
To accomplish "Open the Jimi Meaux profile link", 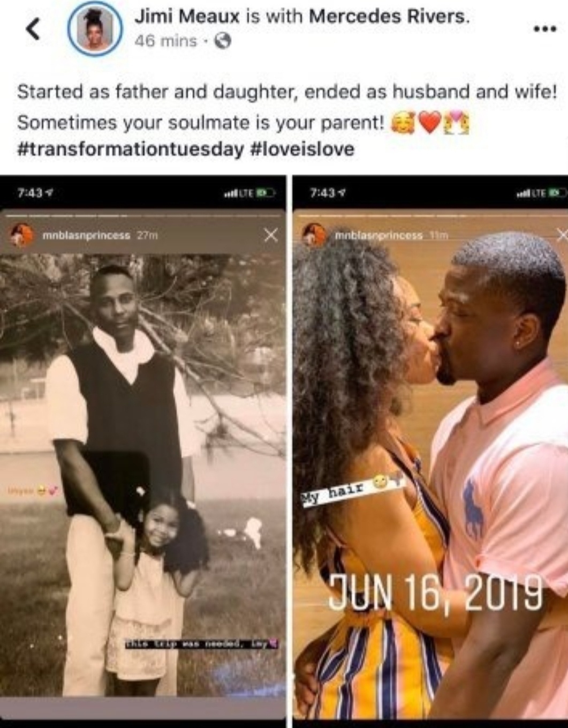I will [x=186, y=17].
